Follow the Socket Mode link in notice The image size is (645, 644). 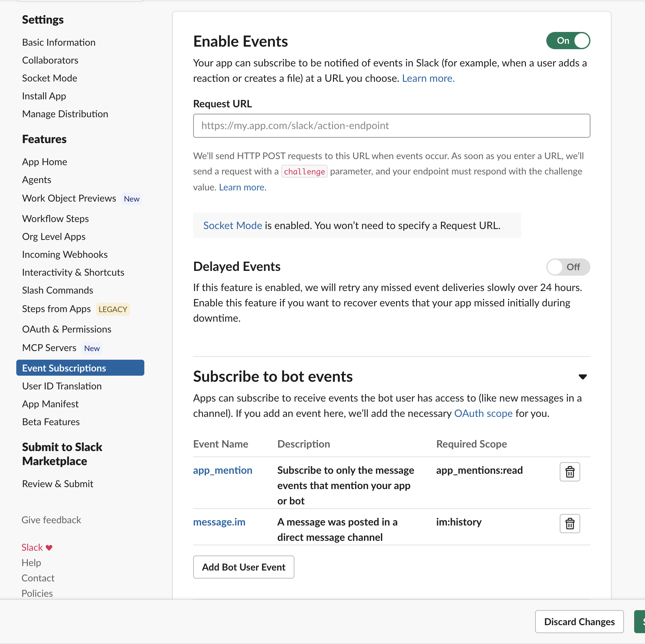tap(233, 226)
